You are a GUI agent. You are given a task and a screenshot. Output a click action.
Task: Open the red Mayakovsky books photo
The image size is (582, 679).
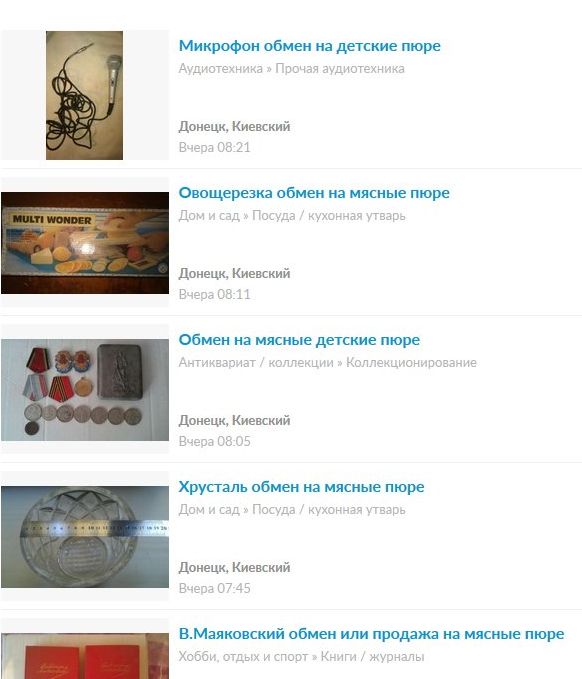(85, 656)
